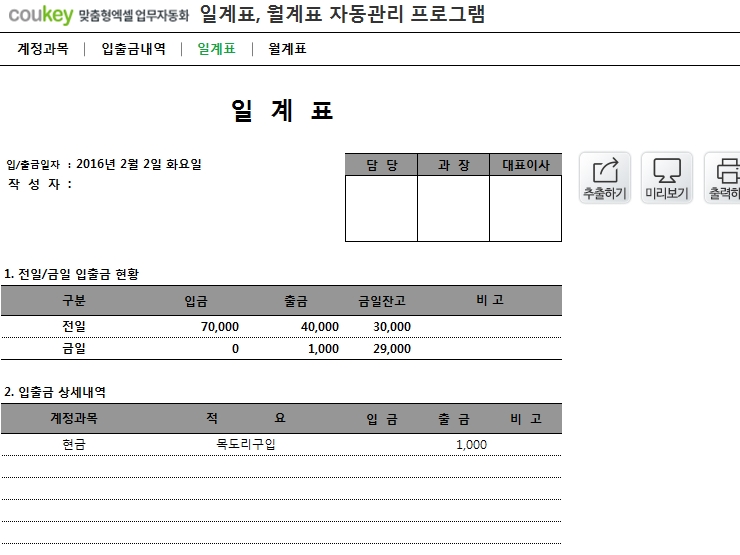Switch to the 입출금내역 tab
740x555 pixels.
[x=134, y=49]
